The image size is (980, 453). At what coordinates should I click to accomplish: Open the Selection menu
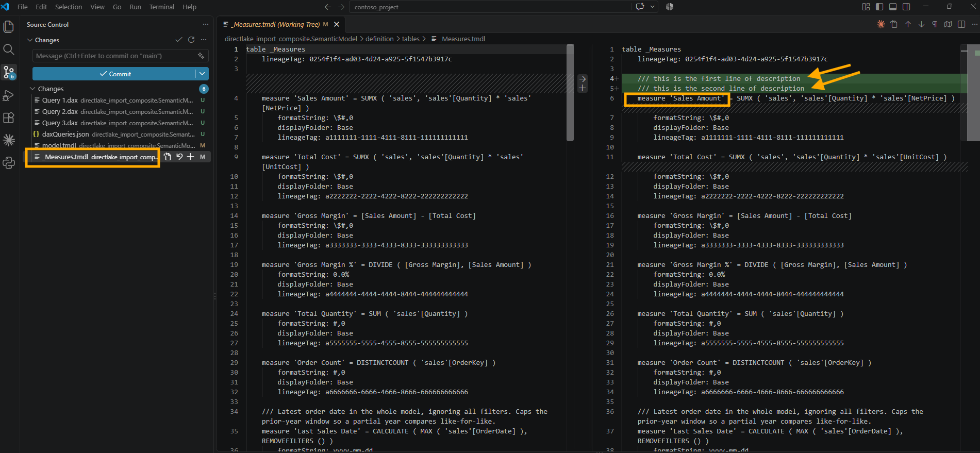point(69,7)
